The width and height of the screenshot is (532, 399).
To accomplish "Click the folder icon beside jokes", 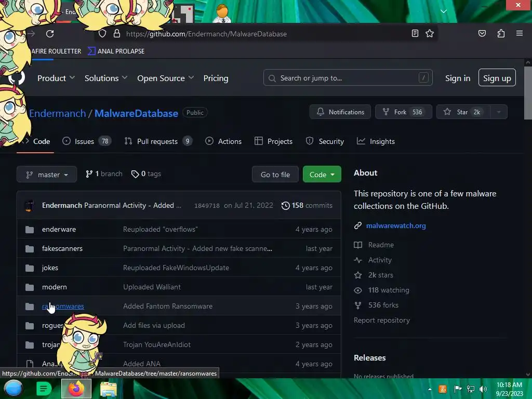I will pos(30,268).
